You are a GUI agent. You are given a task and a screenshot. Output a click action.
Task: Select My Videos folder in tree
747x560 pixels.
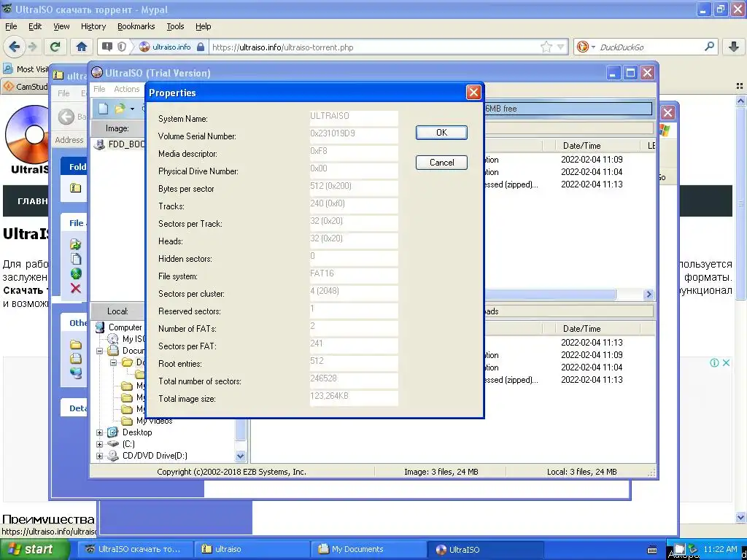click(x=155, y=421)
